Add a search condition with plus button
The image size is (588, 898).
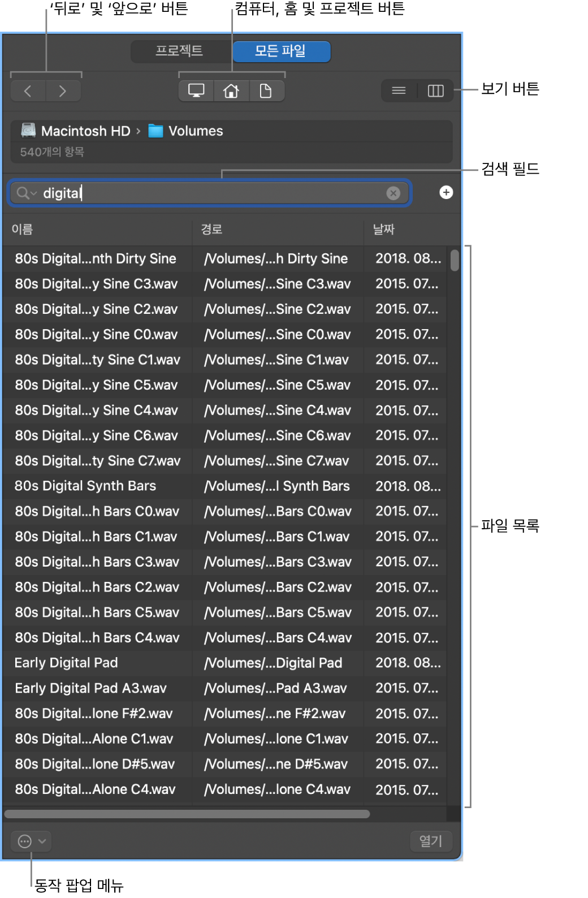(x=446, y=193)
